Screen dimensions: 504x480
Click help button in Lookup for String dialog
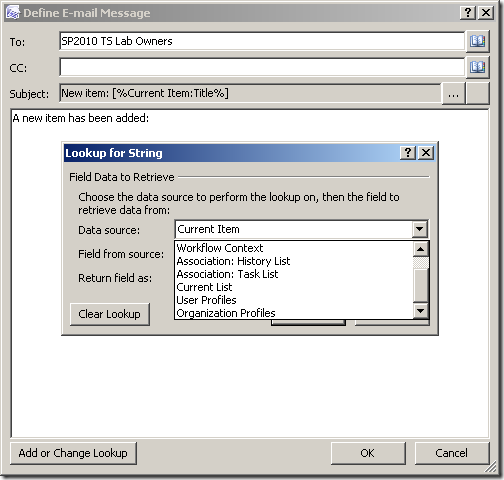point(408,153)
